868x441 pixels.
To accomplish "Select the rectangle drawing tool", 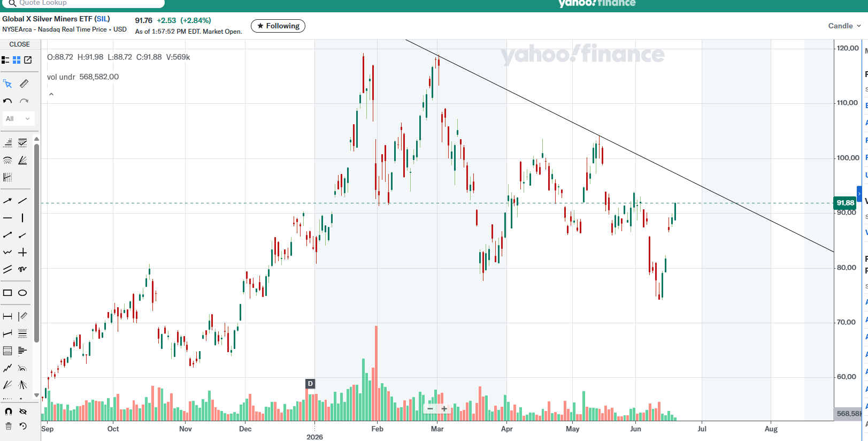I will click(7, 293).
